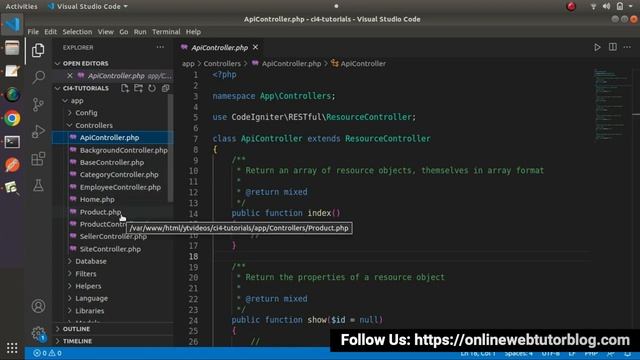This screenshot has width=640, height=360.
Task: Open the Search view icon
Action: point(38,77)
